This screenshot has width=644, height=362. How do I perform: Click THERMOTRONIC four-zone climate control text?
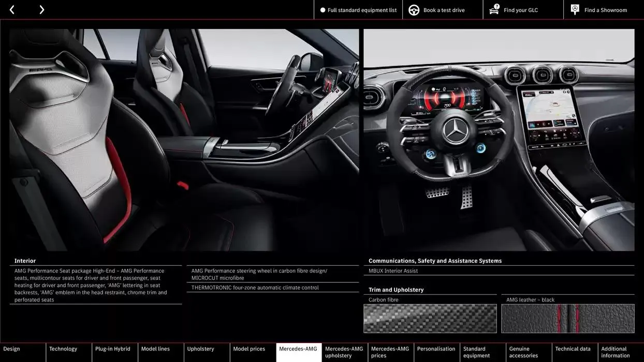255,288
